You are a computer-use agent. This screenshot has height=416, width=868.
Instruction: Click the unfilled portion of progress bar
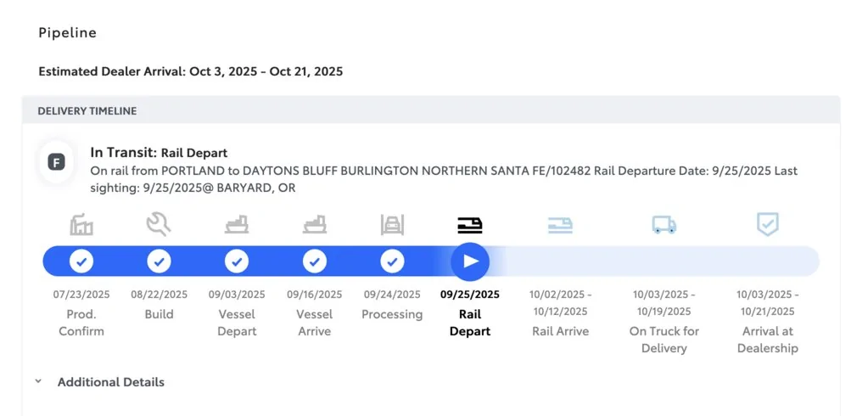point(662,261)
